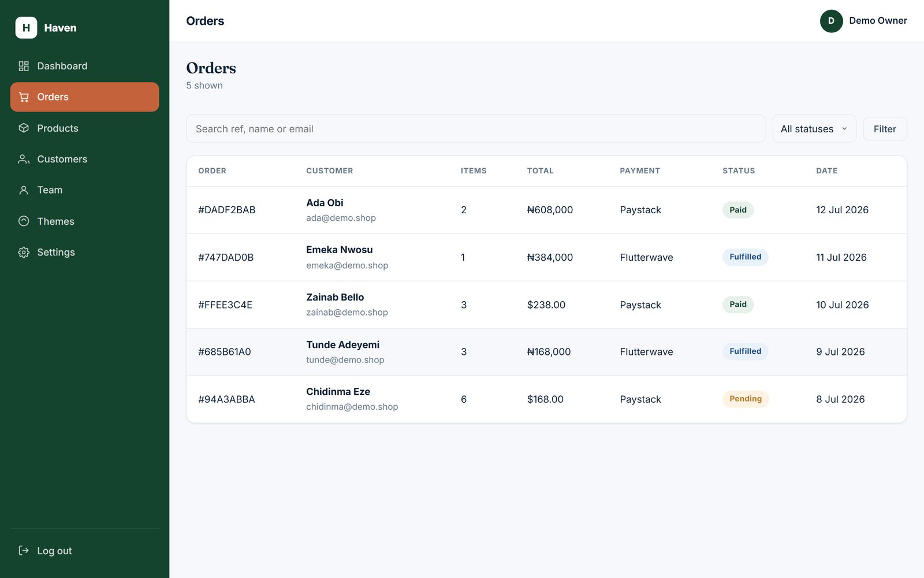Click email zainab@demo.shop
This screenshot has height=578, width=924.
coord(347,312)
